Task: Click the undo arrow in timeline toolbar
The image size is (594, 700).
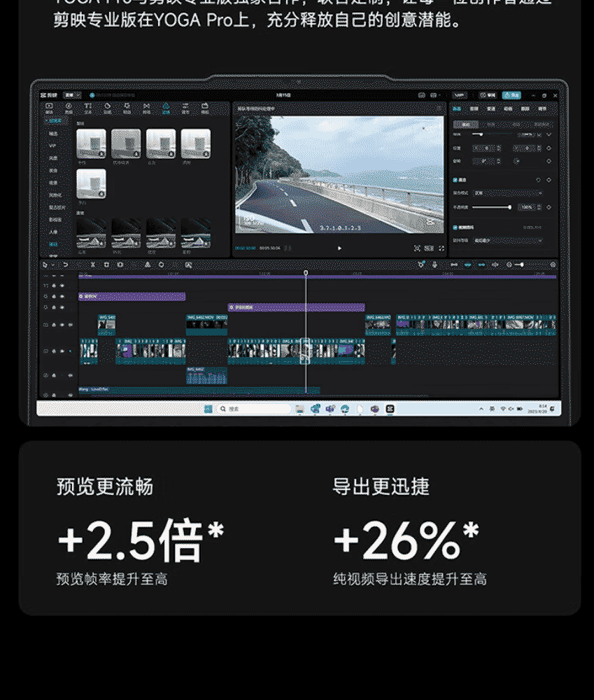Action: pos(66,265)
